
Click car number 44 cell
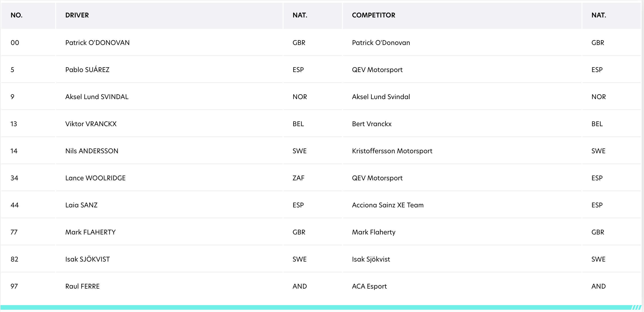[x=14, y=205]
